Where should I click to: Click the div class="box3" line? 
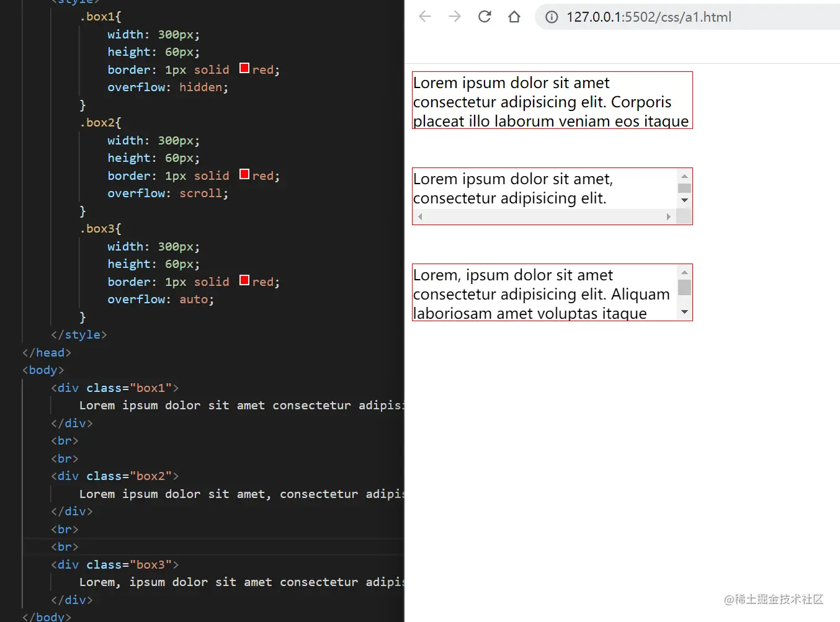115,565
